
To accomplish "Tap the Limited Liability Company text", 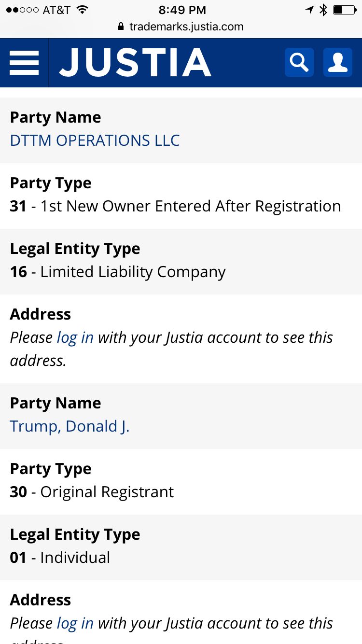I will (133, 272).
